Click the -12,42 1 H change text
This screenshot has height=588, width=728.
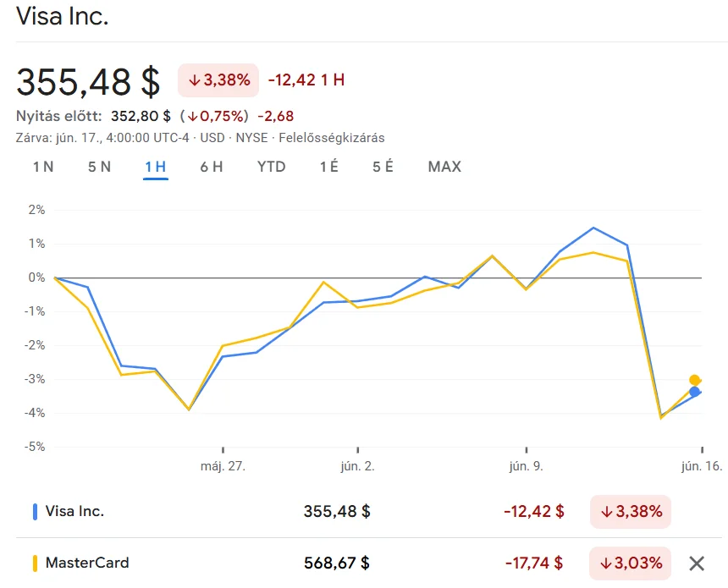click(x=306, y=80)
